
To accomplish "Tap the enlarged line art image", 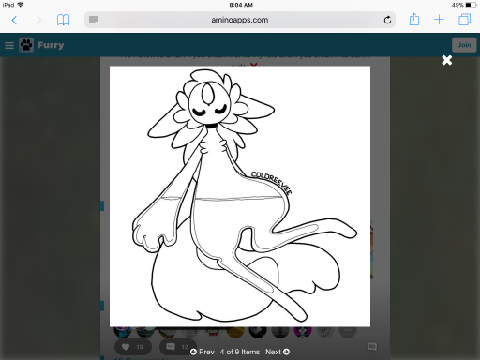I will pos(240,196).
